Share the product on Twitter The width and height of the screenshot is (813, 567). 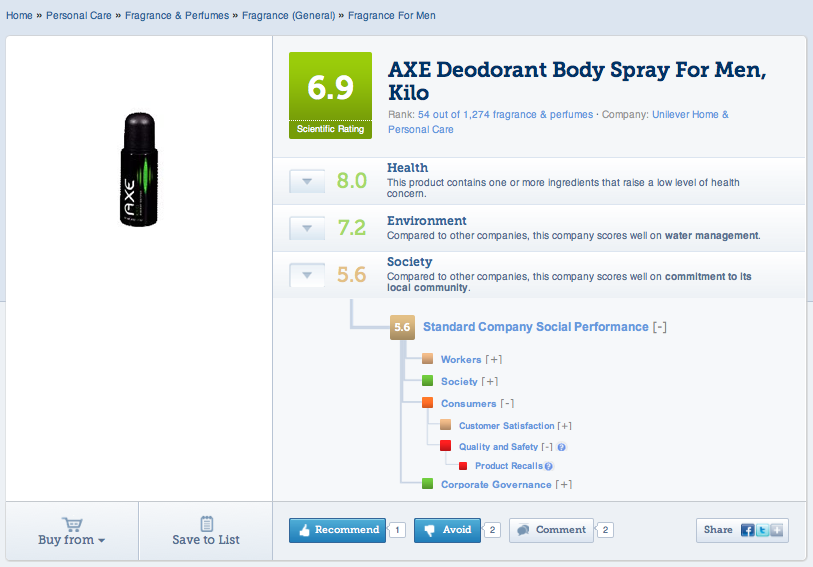761,530
